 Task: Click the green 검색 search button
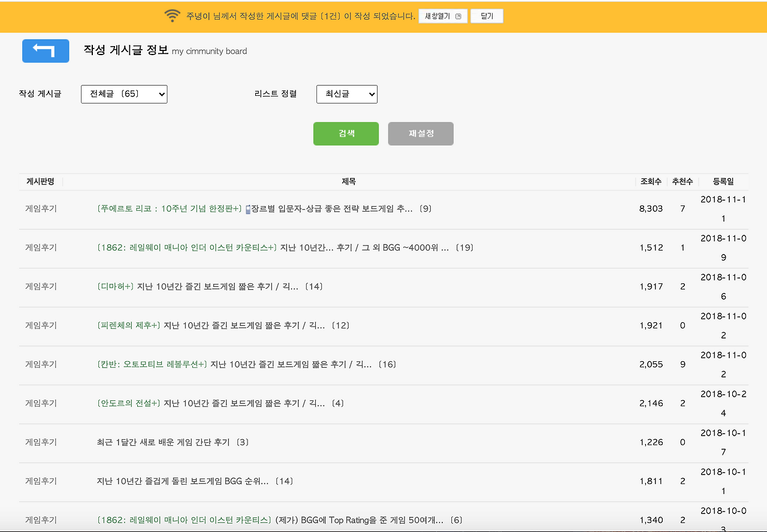(346, 134)
